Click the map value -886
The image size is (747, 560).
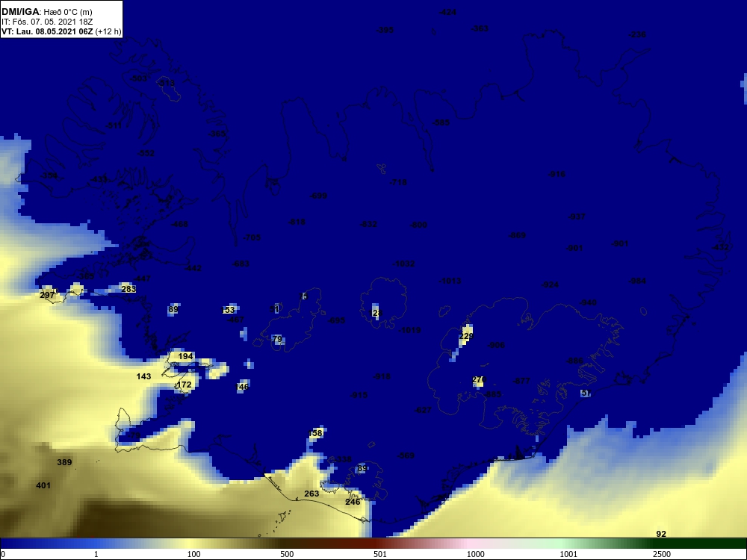click(x=575, y=361)
